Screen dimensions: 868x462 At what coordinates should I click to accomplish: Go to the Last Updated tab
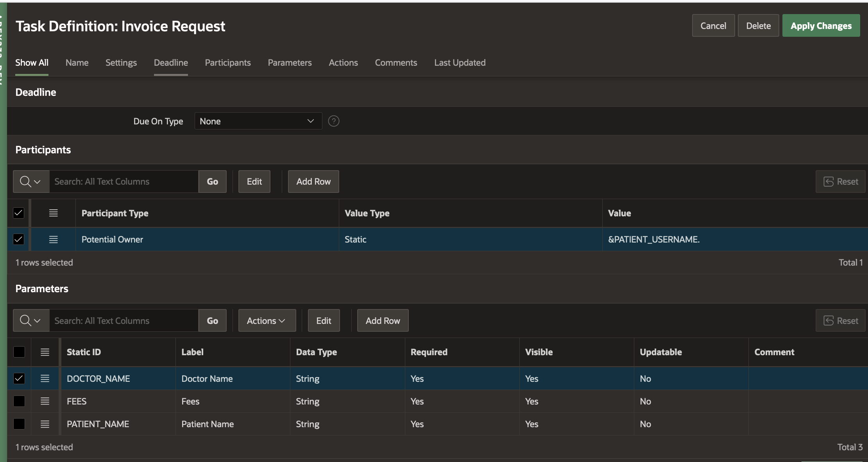460,63
